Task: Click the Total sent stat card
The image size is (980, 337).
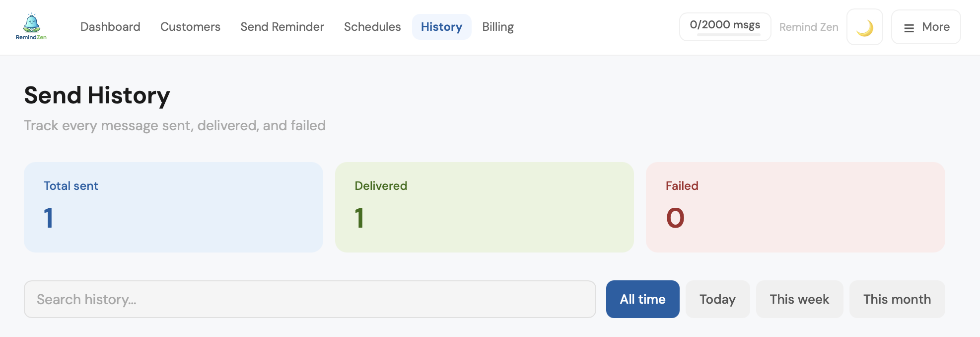Action: 173,207
